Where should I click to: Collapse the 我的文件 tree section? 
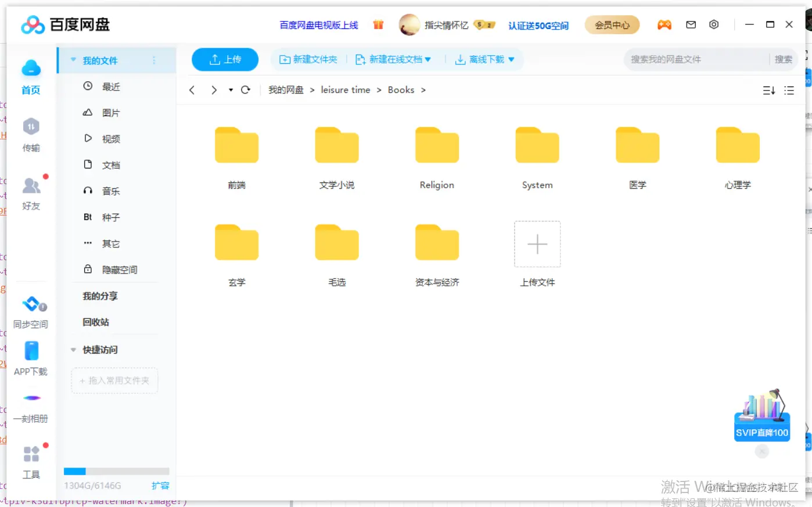[x=73, y=60]
